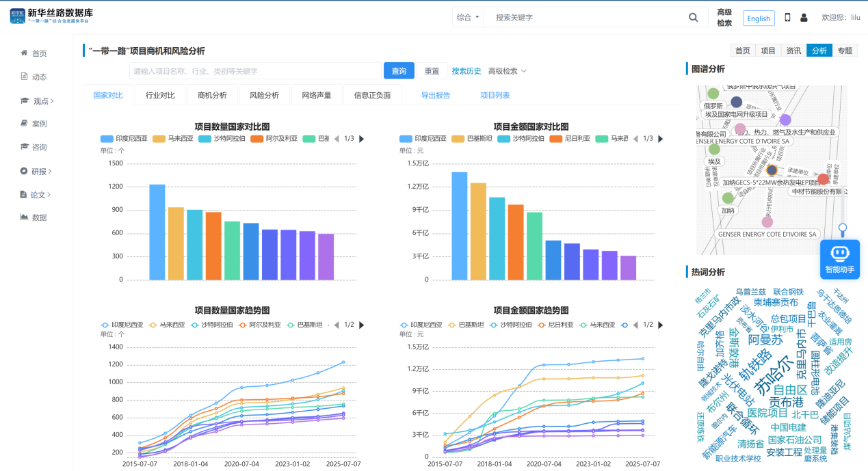This screenshot has height=471, width=868.
Task: Previous legend page in 项目数量国家对比图
Action: (x=335, y=139)
